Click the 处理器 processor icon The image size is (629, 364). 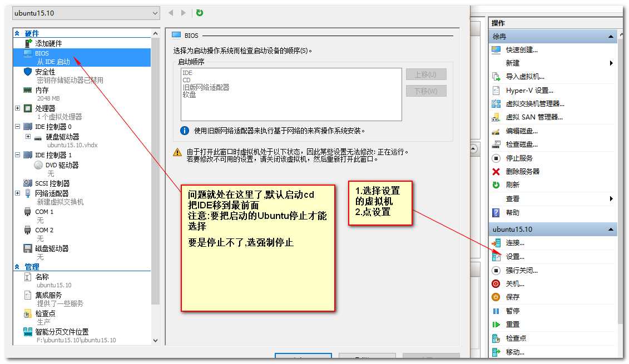coord(28,108)
